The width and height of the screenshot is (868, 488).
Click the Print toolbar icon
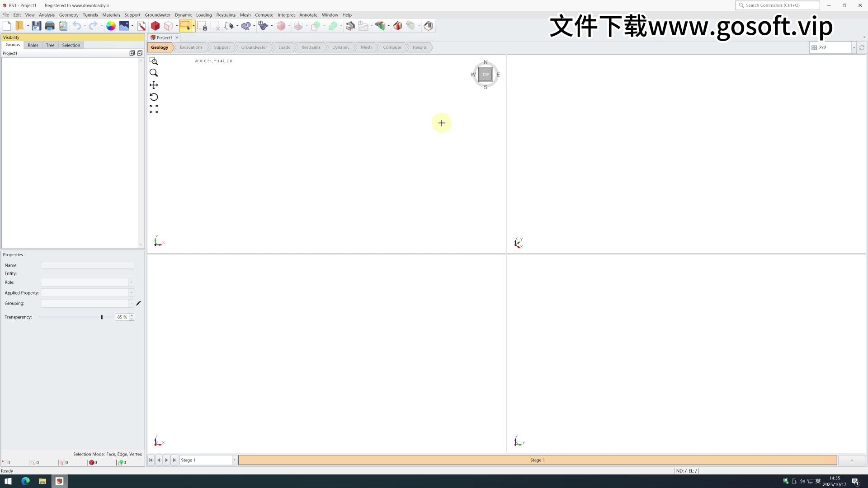[x=50, y=26]
